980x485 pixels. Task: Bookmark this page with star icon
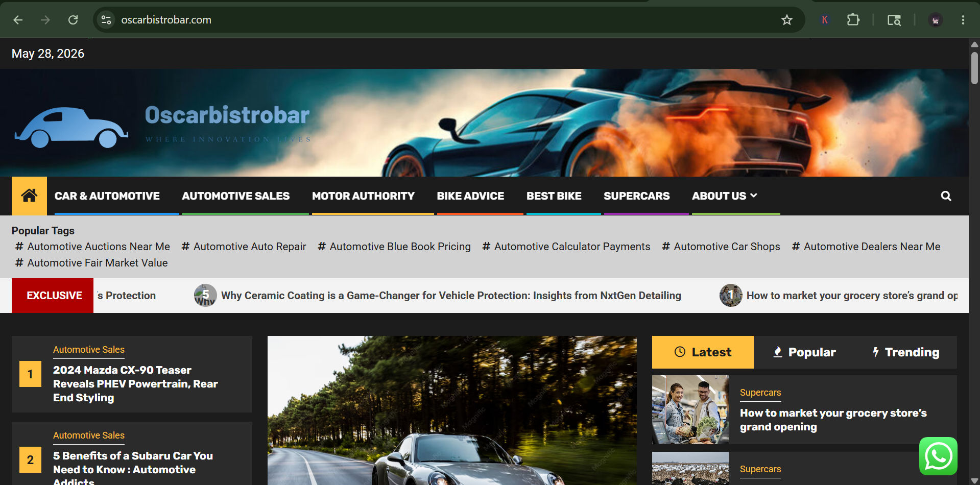point(786,20)
